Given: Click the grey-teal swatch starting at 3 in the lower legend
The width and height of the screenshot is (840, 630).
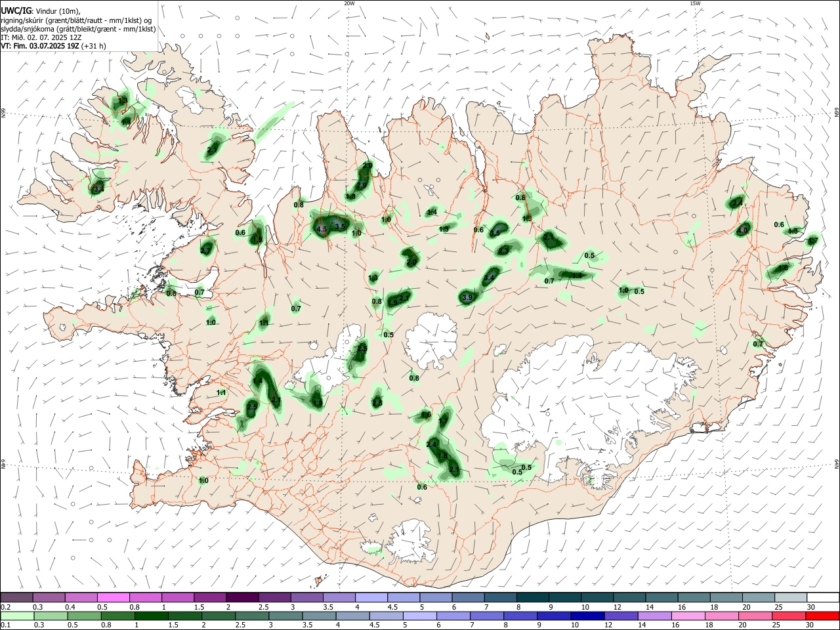Looking at the screenshot, I should pos(285,616).
